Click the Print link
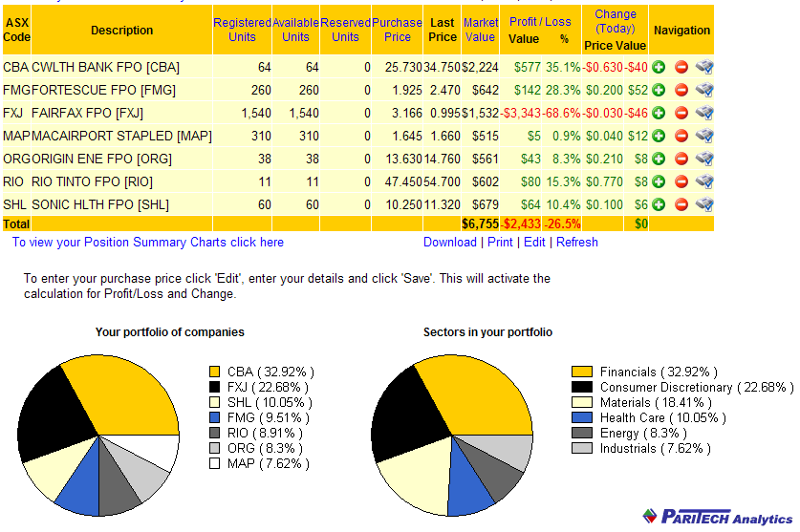Viewport: 800px width, 532px height. coord(500,243)
